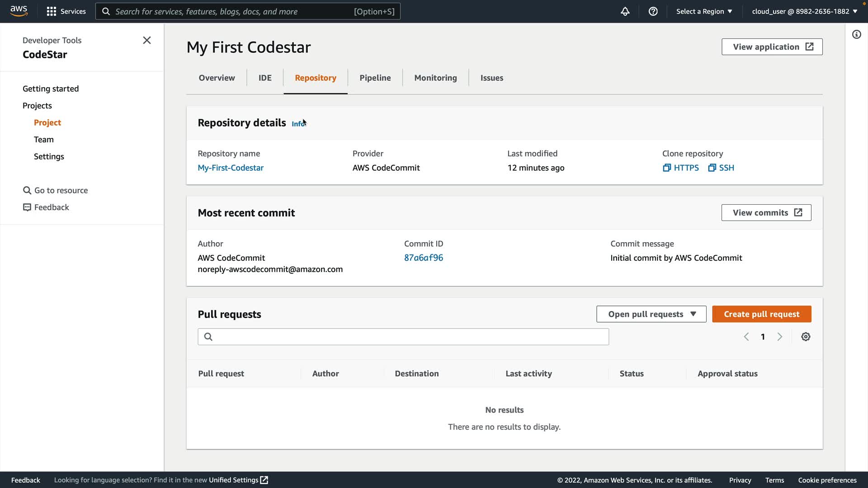868x488 pixels.
Task: Close the CodeStar side navigation panel
Action: [x=147, y=40]
